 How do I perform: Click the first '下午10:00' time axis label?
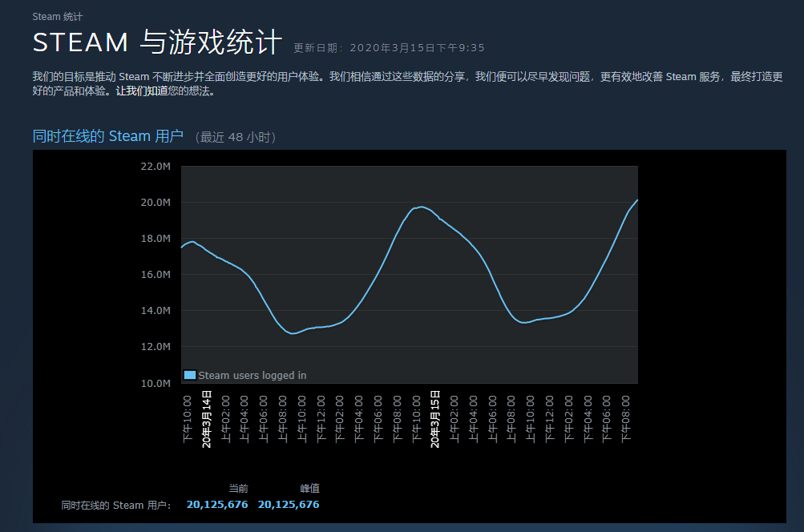coord(187,419)
